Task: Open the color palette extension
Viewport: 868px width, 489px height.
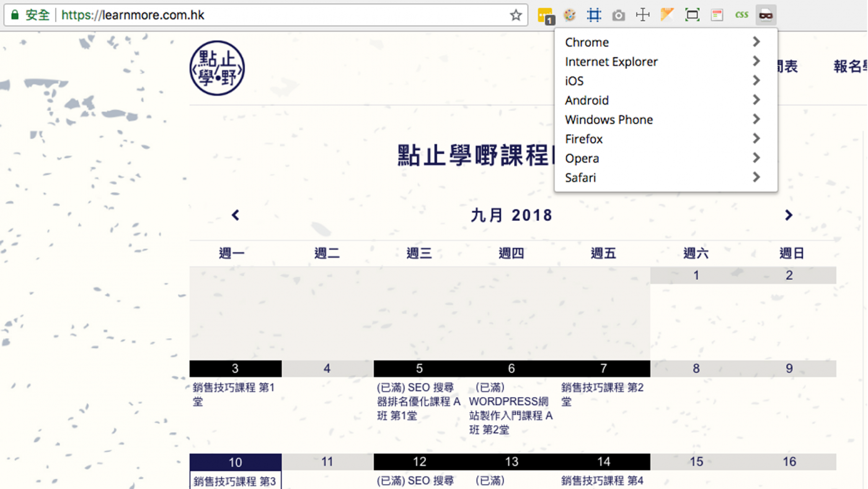Action: (x=569, y=16)
